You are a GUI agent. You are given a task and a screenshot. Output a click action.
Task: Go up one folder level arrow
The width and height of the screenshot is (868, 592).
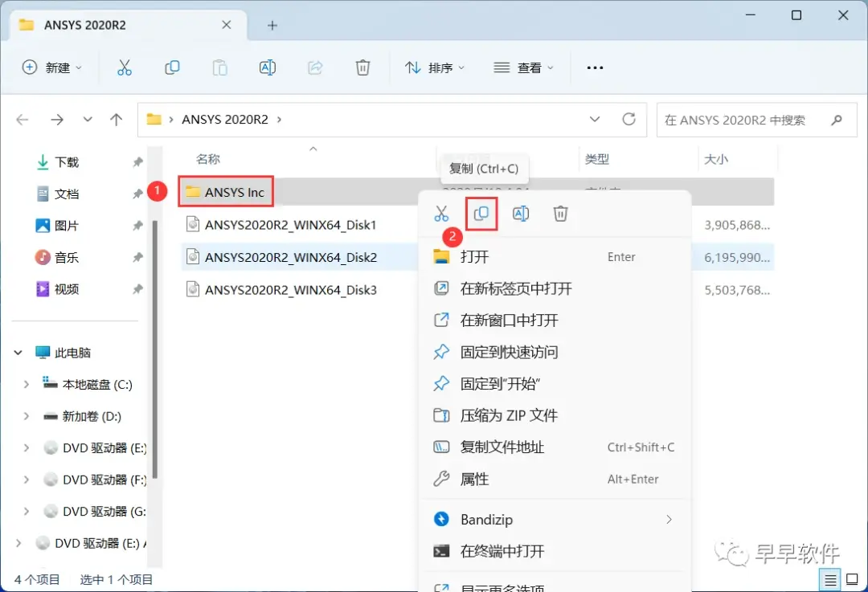click(x=116, y=120)
